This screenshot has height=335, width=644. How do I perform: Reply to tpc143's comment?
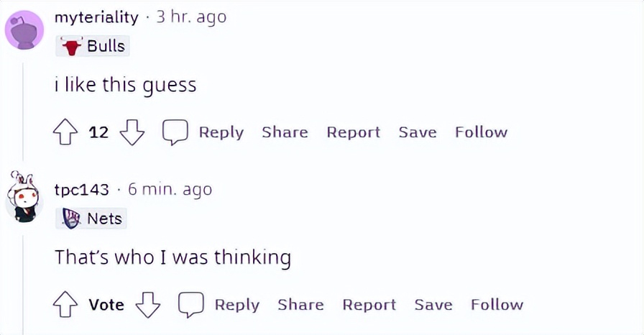[x=237, y=305]
